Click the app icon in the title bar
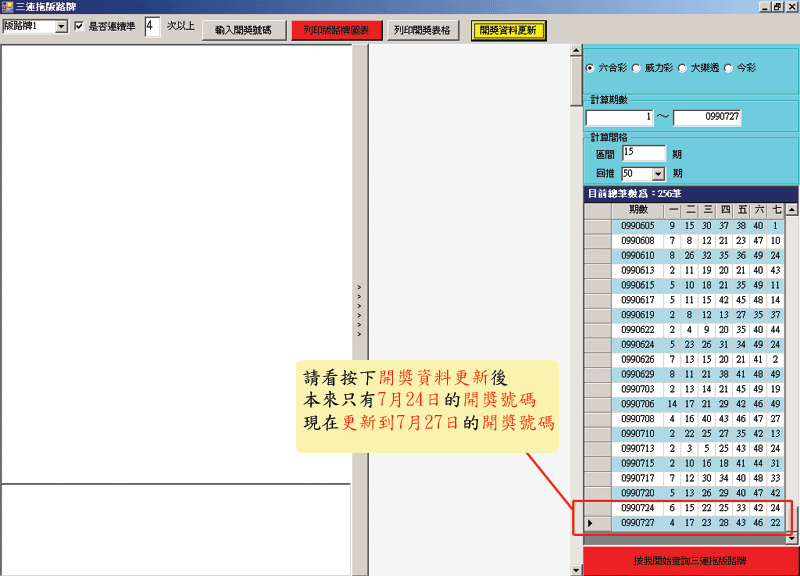 click(x=7, y=6)
